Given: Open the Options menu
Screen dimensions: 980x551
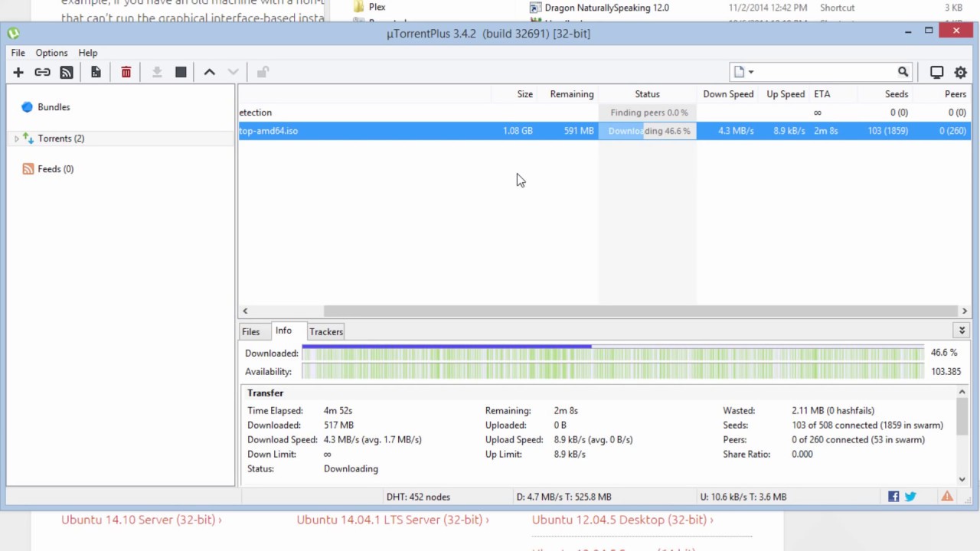Looking at the screenshot, I should coord(51,53).
